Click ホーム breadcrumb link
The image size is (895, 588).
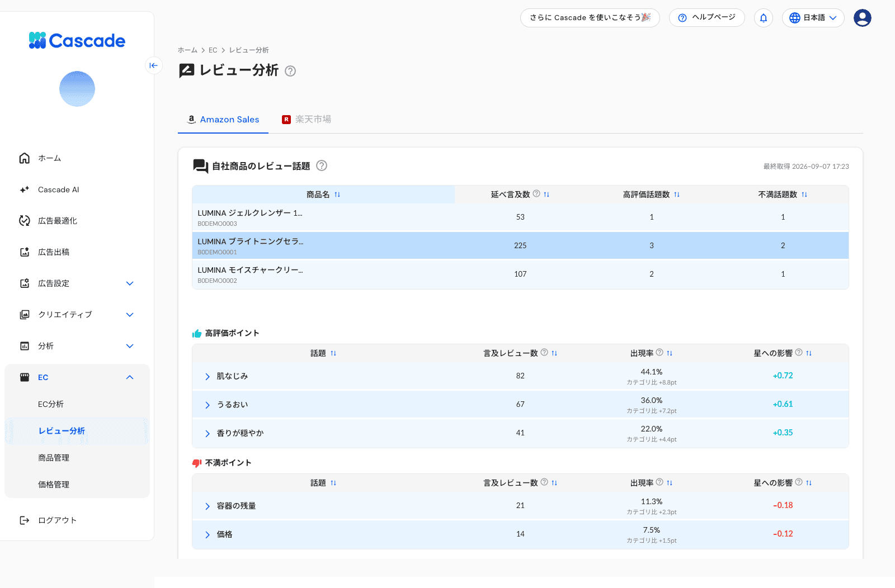[187, 50]
